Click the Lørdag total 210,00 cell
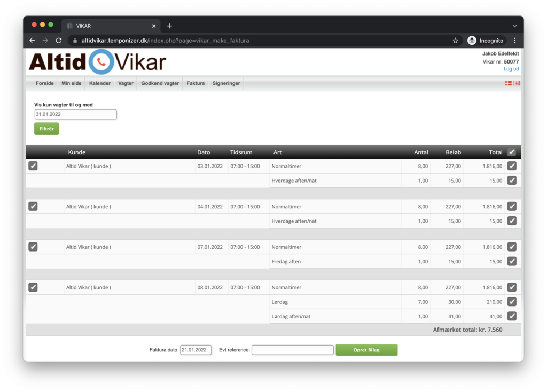The width and height of the screenshot is (547, 392). (x=494, y=302)
